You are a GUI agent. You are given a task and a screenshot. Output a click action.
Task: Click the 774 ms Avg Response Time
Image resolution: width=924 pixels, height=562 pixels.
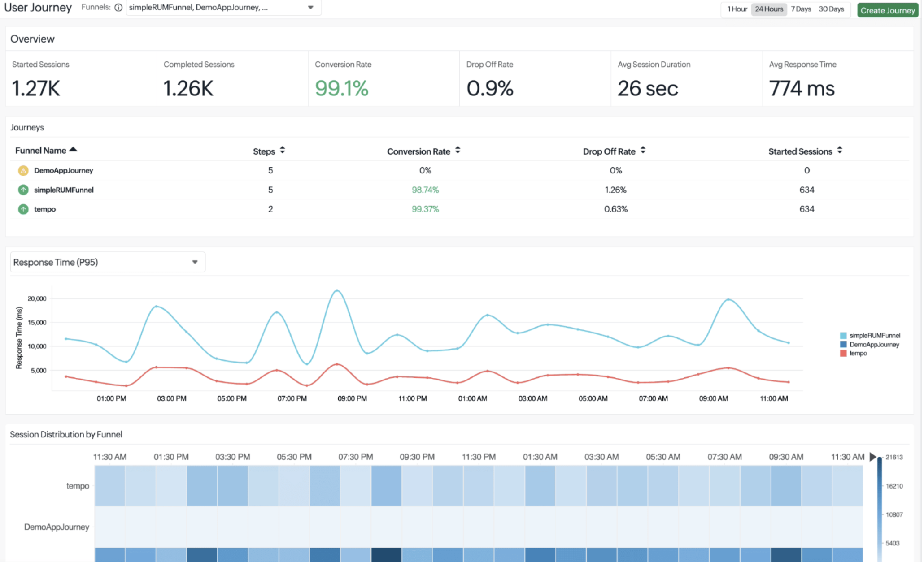pos(802,88)
